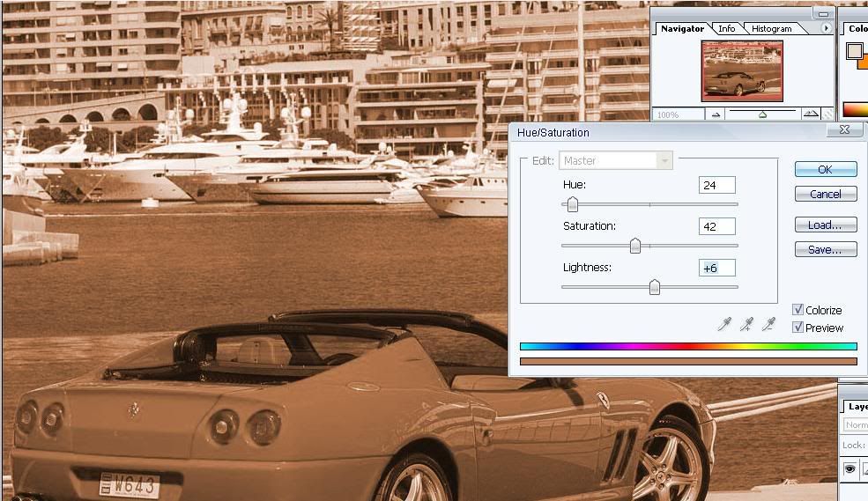Open the Edit Master dropdown
The height and width of the screenshot is (501, 868).
[x=616, y=160]
